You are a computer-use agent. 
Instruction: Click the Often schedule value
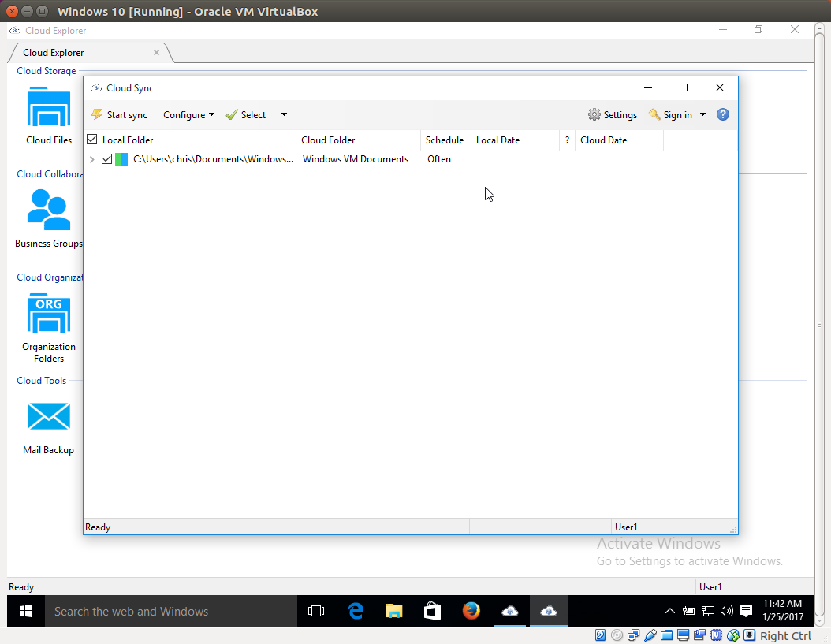pyautogui.click(x=439, y=159)
